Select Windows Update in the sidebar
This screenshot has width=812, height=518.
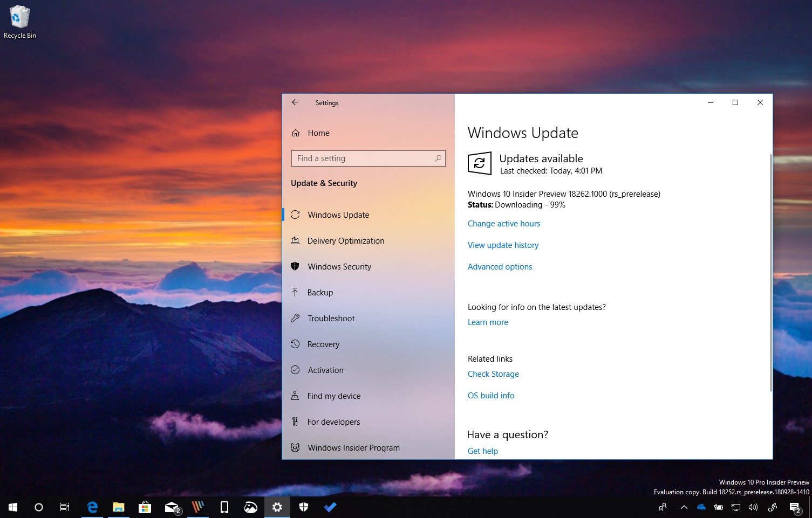coord(369,215)
